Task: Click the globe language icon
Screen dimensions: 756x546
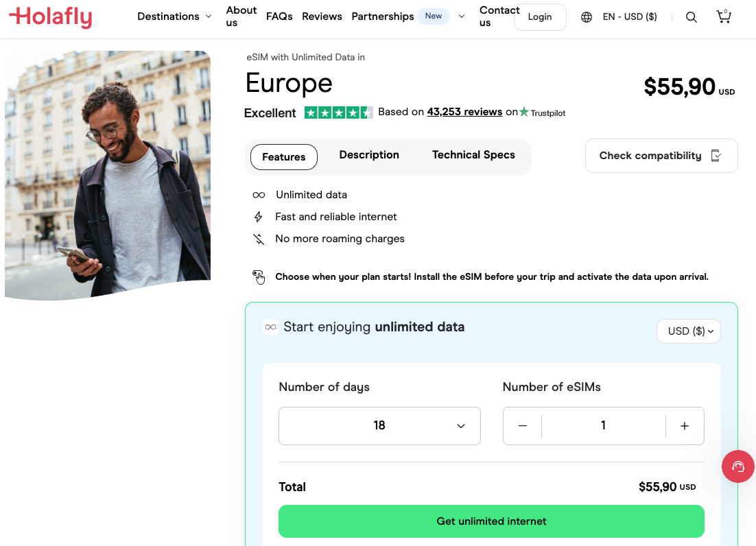Action: coord(587,17)
